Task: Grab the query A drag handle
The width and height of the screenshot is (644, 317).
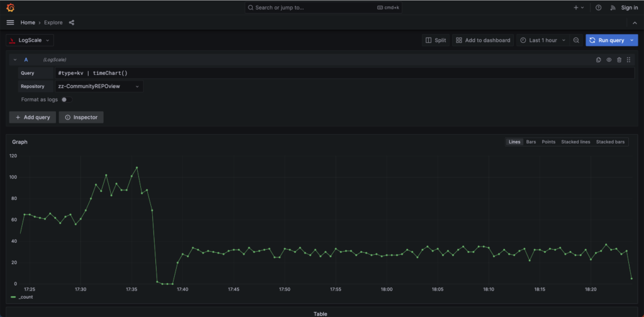Action: (629, 60)
